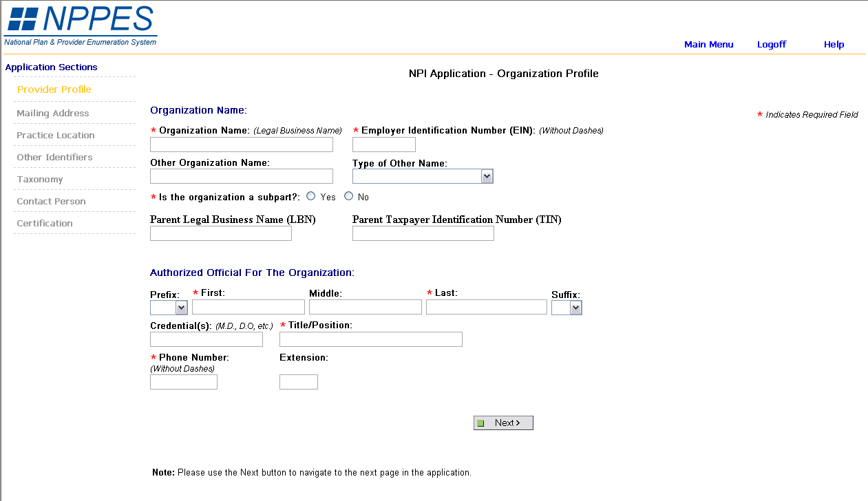This screenshot has width=868, height=501.
Task: Select No for organization subpart
Action: pos(349,196)
